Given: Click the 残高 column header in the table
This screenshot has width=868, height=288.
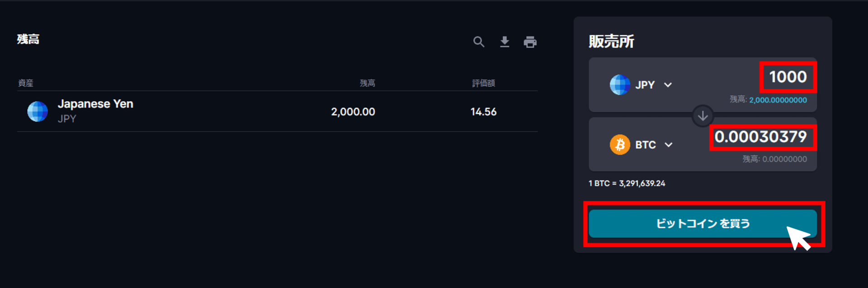Looking at the screenshot, I should (x=367, y=83).
